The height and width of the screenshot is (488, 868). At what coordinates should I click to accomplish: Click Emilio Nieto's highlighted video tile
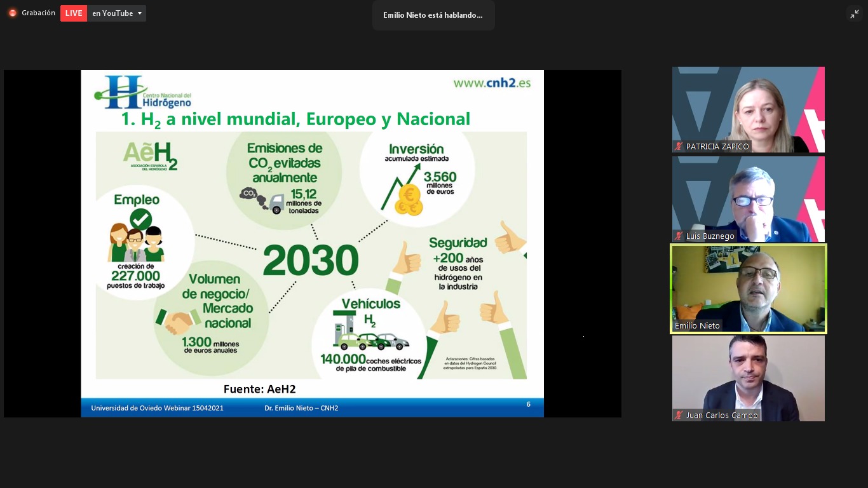click(748, 288)
